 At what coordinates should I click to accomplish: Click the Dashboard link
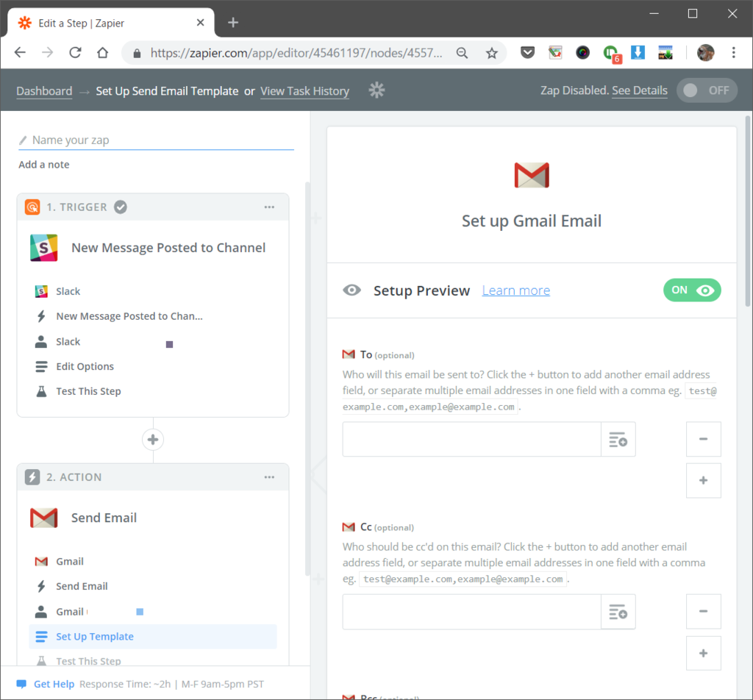point(44,90)
